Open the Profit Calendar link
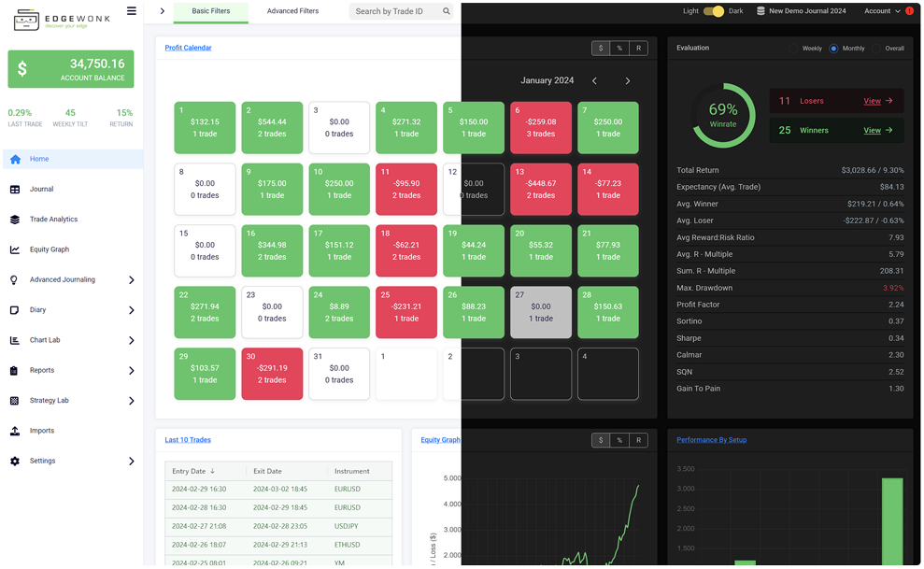Image resolution: width=924 pixels, height=569 pixels. pos(188,47)
